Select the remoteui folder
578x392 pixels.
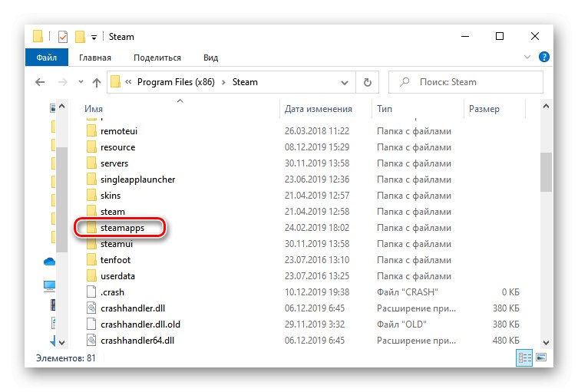coord(118,131)
